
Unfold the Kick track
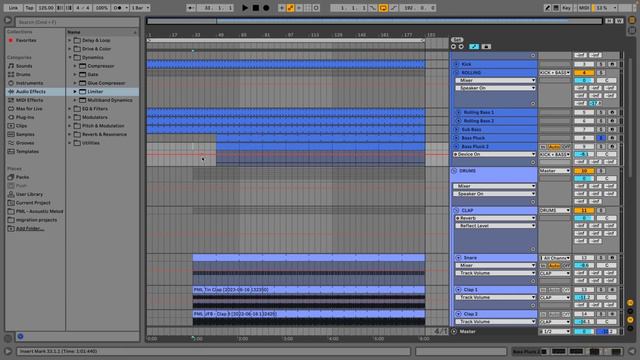[x=457, y=64]
